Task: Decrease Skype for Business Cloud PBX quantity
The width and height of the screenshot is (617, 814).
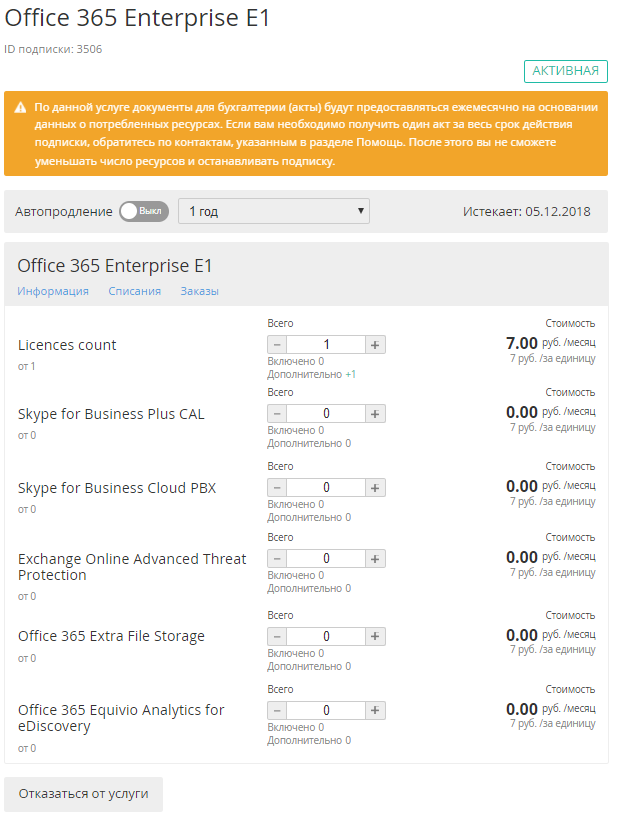Action: click(x=277, y=488)
